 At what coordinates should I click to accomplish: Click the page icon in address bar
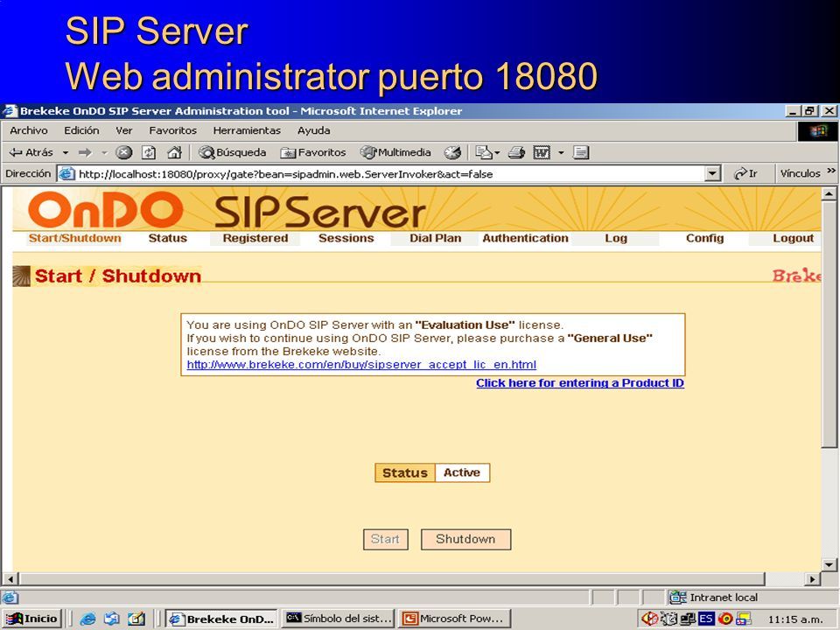pyautogui.click(x=66, y=173)
